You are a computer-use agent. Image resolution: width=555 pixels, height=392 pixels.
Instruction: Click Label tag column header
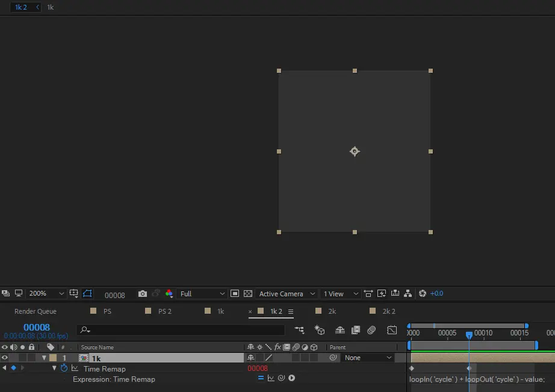pyautogui.click(x=50, y=347)
